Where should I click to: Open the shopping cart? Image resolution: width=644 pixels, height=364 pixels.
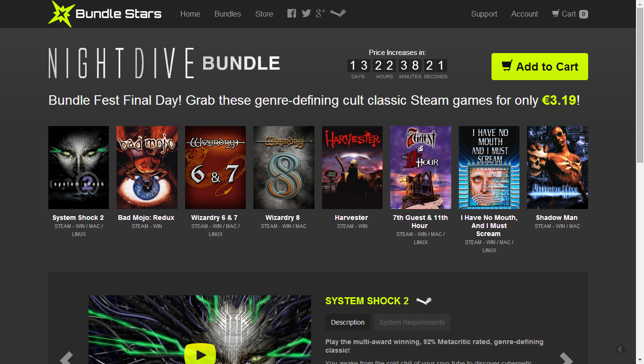570,14
